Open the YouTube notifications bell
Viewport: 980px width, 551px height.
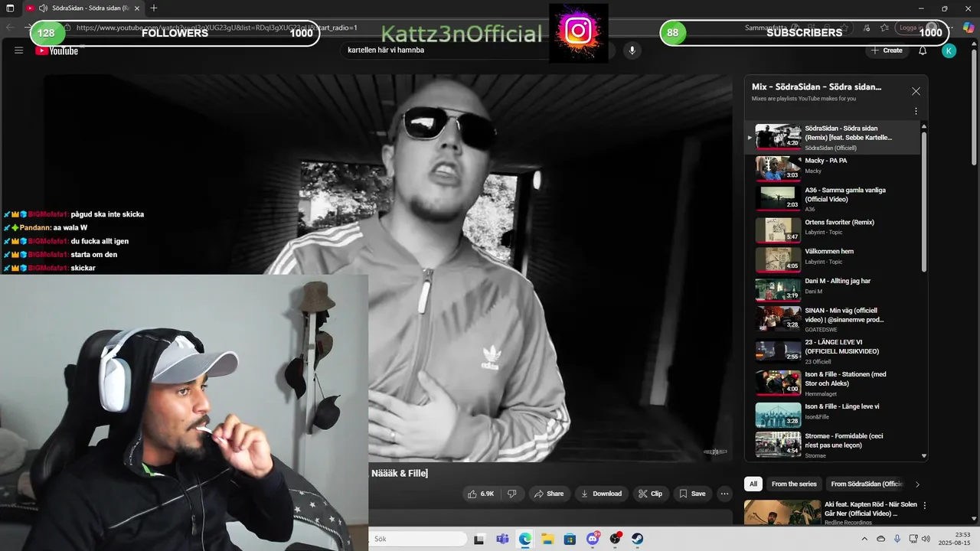point(923,51)
